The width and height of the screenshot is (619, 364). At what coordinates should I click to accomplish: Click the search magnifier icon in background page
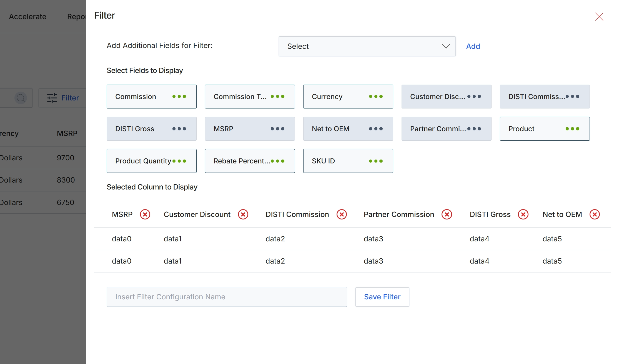tap(21, 98)
